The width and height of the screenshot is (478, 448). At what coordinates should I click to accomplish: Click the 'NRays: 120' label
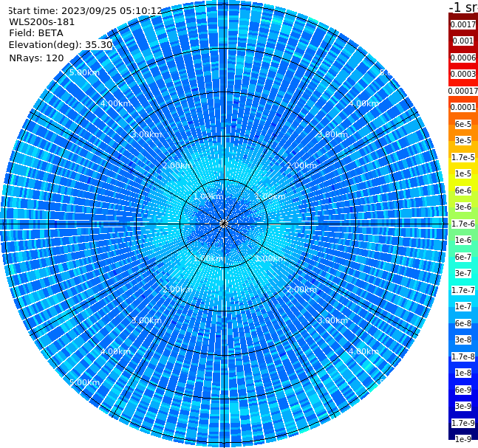[x=36, y=58]
